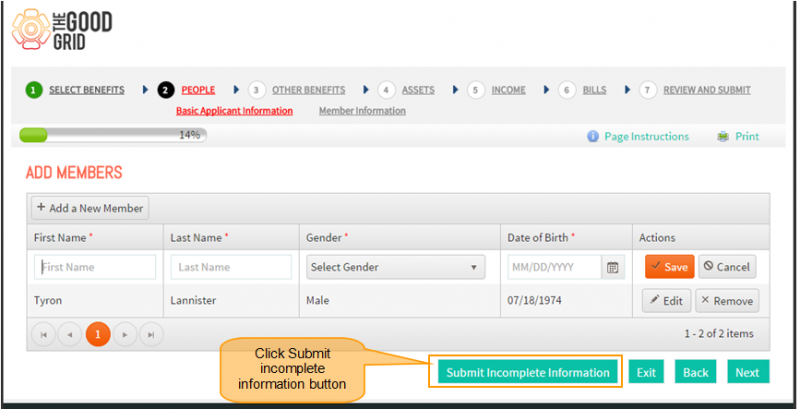Save the new member row
The height and width of the screenshot is (409, 800).
click(669, 267)
